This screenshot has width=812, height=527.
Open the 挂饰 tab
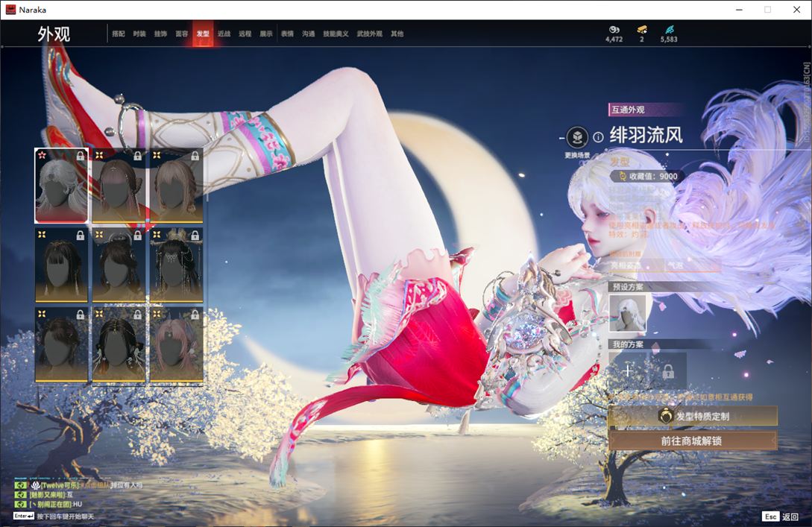160,34
